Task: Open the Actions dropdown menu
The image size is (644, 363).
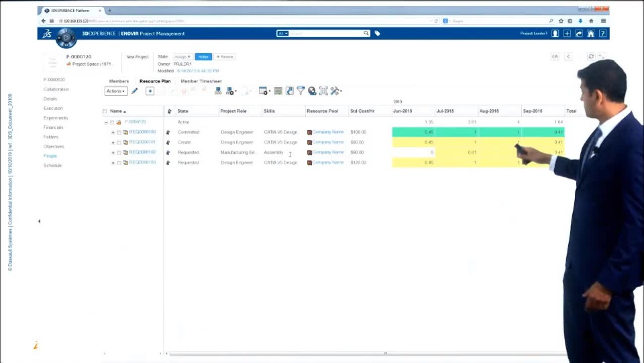Action: [116, 91]
